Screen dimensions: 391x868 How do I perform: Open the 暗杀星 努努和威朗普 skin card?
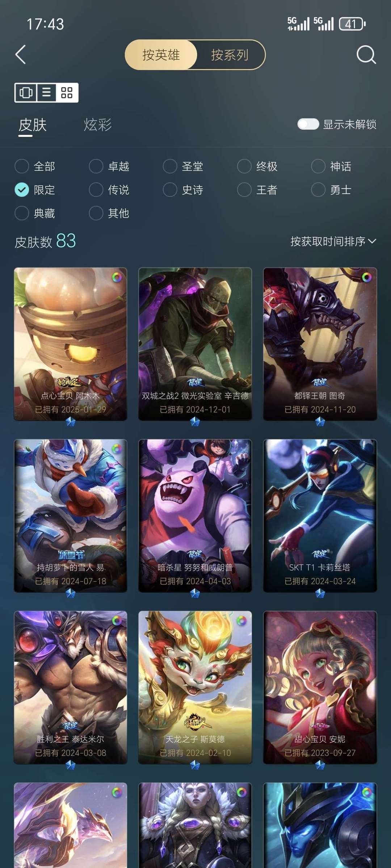tap(195, 516)
